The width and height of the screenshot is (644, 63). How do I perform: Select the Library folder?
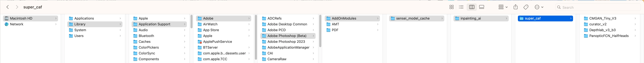pyautogui.click(x=95, y=24)
